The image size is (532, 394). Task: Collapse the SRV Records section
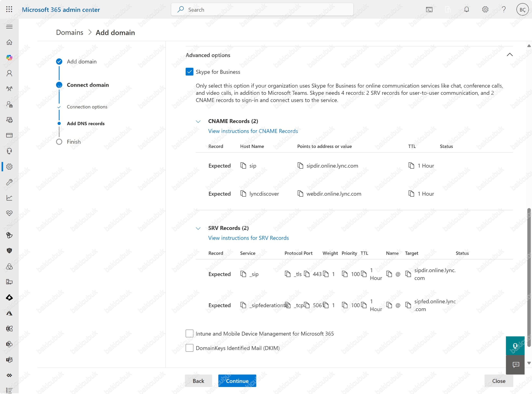pos(198,228)
